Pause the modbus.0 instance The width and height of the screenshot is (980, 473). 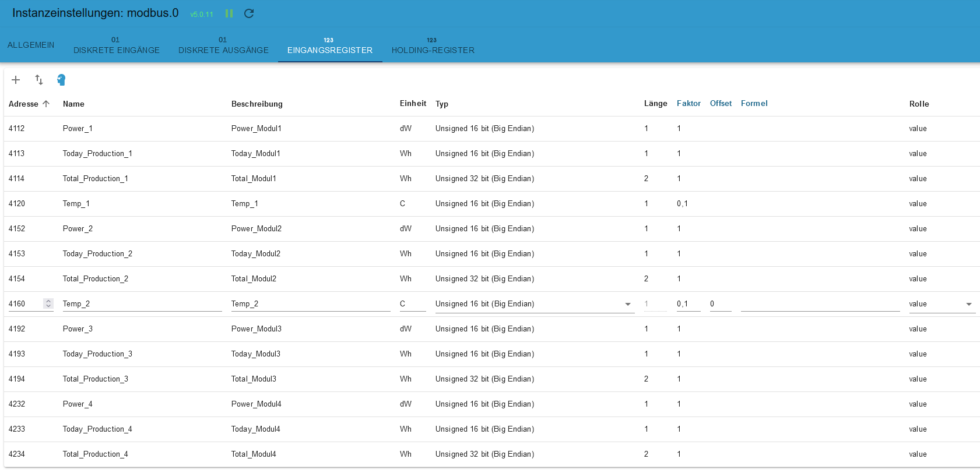(x=229, y=13)
